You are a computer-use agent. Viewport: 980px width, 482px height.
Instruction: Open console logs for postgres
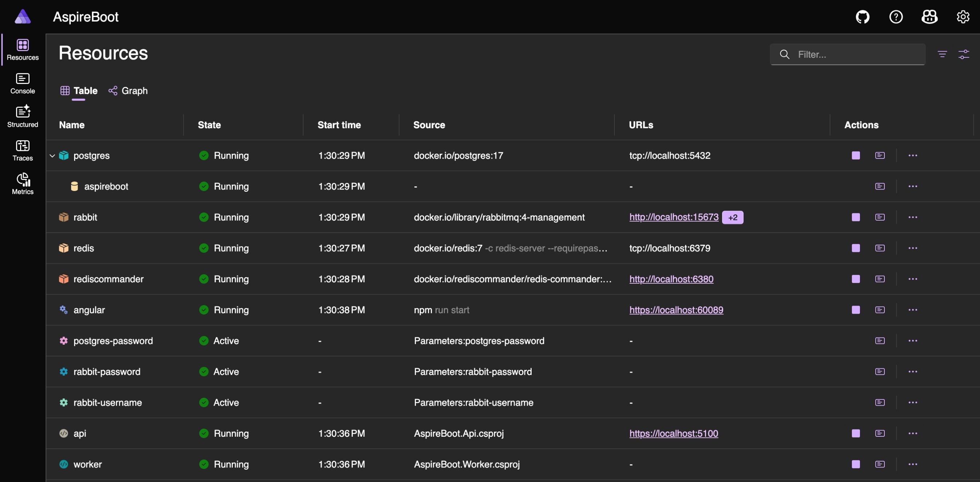point(880,155)
